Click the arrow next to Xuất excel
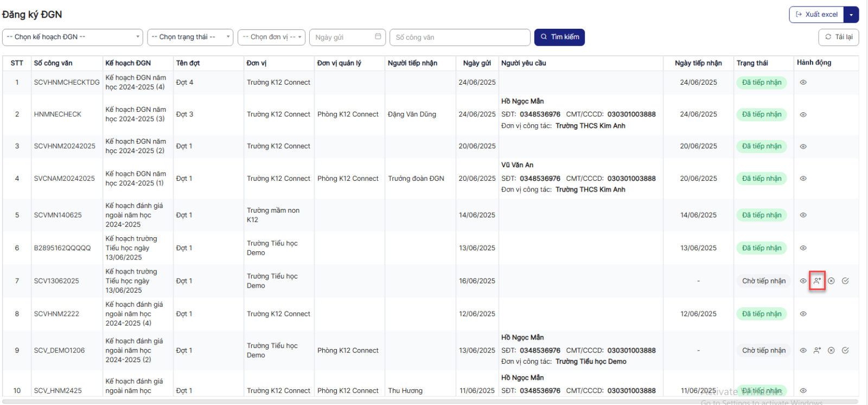Screen dimensions: 868x405 [x=851, y=15]
